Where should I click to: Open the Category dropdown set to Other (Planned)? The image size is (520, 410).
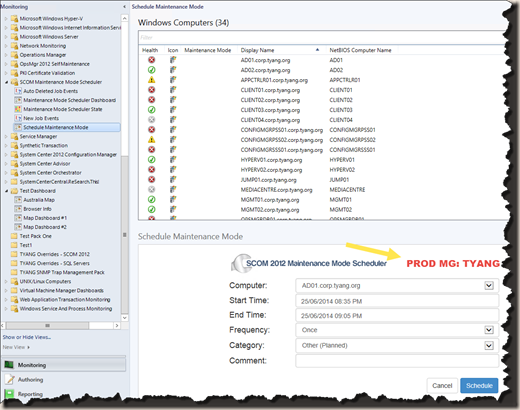coord(489,345)
